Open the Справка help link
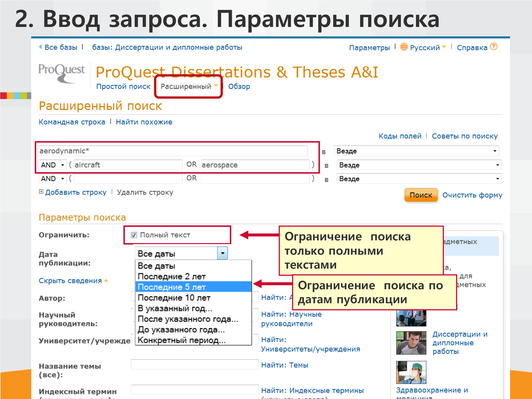This screenshot has width=532, height=399. (x=472, y=48)
